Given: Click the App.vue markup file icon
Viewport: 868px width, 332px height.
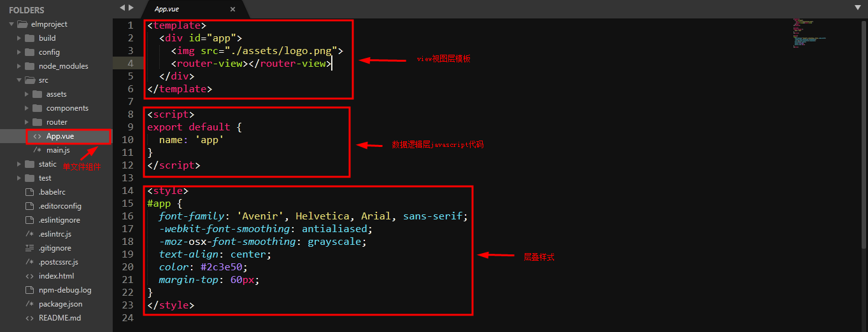Looking at the screenshot, I should pos(37,136).
